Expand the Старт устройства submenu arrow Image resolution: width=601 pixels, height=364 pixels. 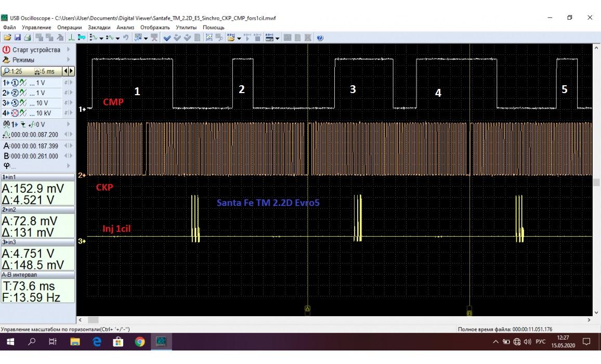(x=69, y=49)
